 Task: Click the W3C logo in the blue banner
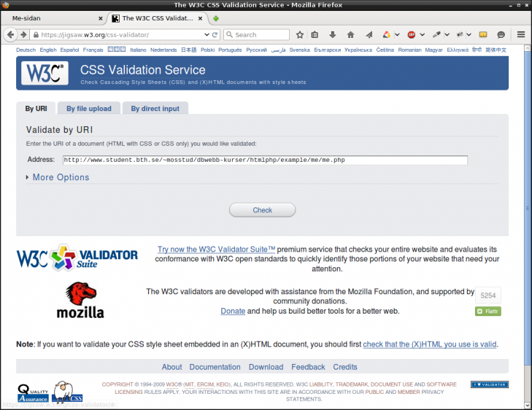click(x=45, y=73)
